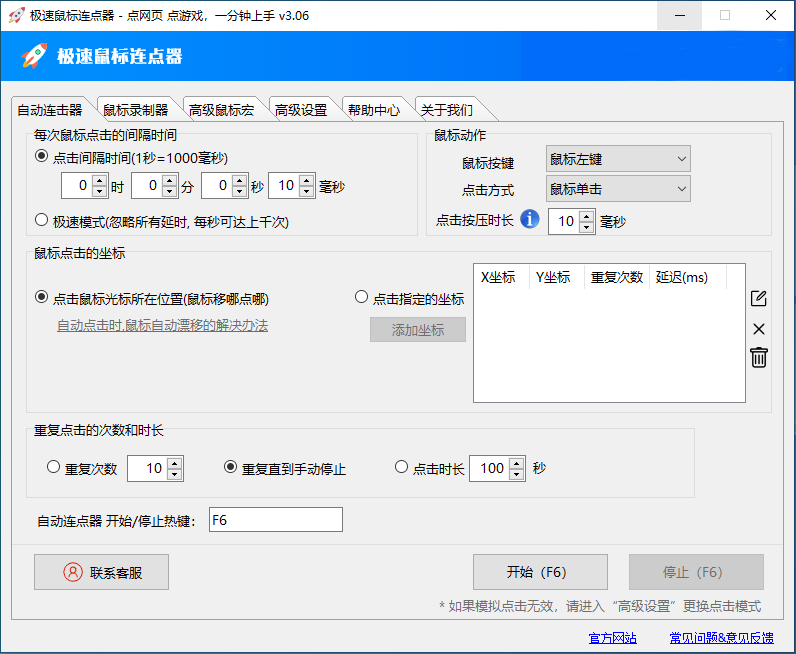The image size is (796, 654).
Task: Click the blue info icon beside 点击按压时长
Action: 530,219
